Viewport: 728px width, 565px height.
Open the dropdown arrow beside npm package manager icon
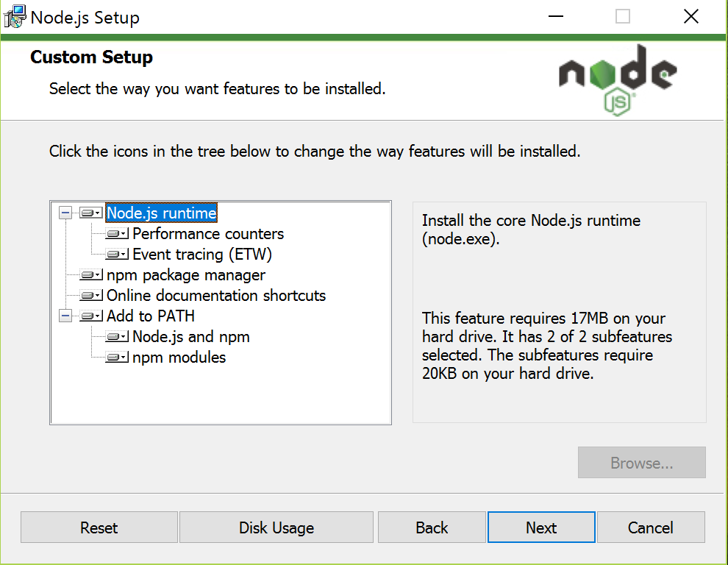[98, 275]
